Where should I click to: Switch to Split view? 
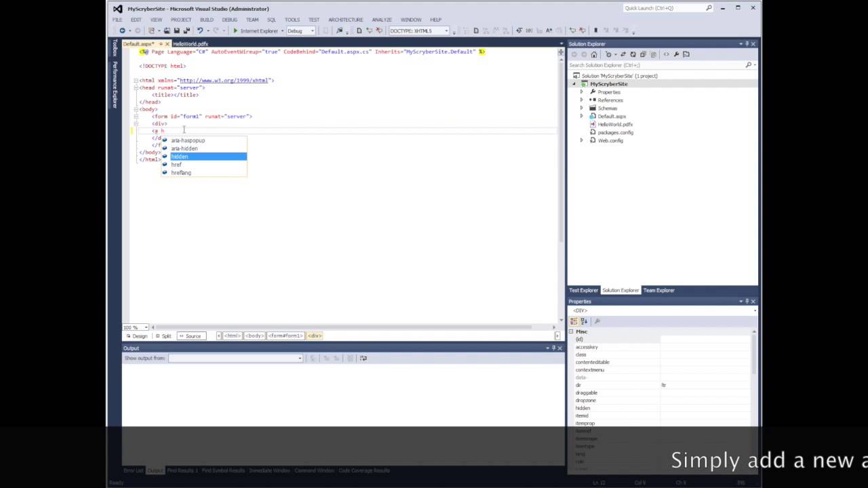(x=163, y=336)
